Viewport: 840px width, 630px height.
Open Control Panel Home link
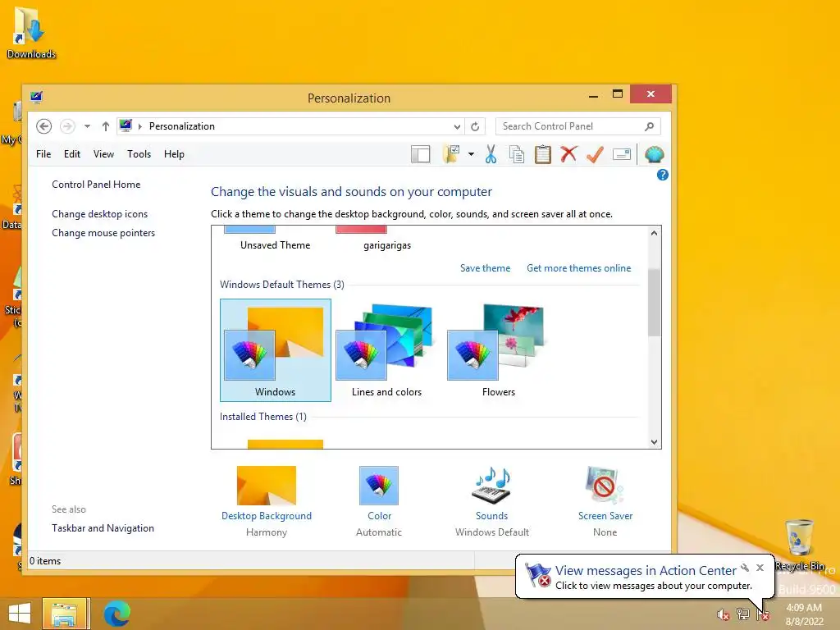96,185
